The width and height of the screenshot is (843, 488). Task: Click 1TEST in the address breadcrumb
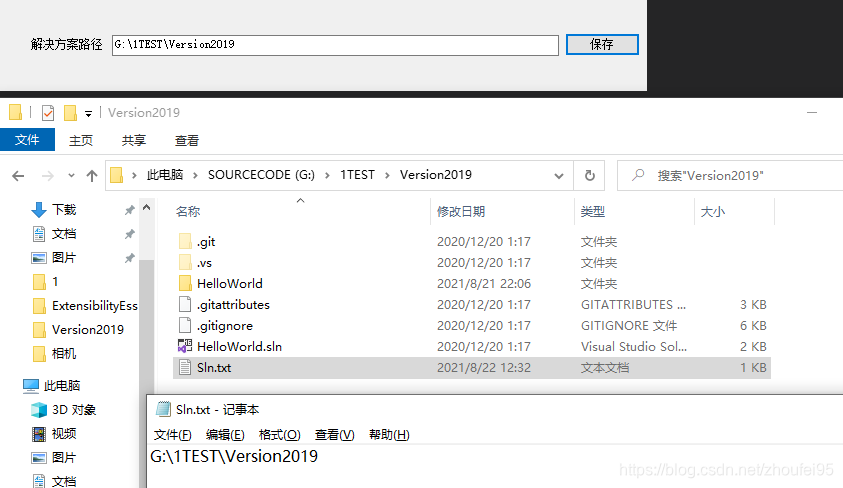(x=357, y=175)
